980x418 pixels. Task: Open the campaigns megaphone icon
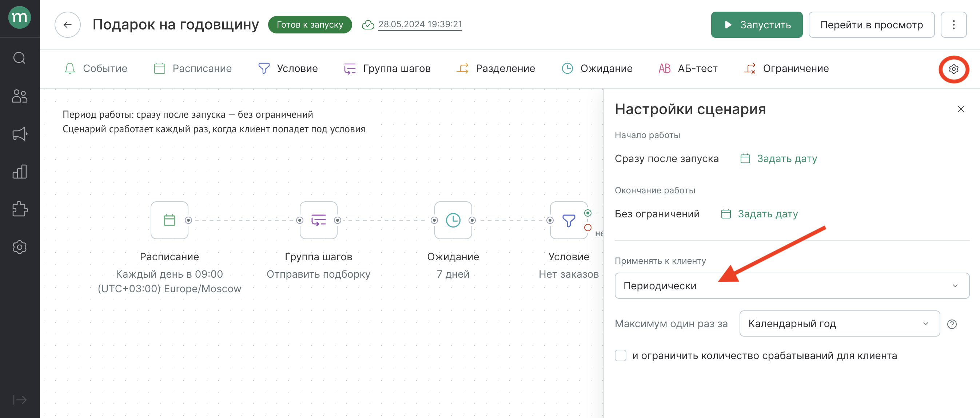coord(19,134)
